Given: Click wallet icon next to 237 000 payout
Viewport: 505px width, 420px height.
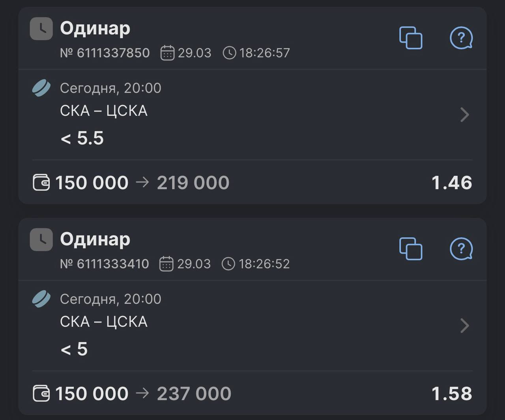Looking at the screenshot, I should (x=41, y=394).
